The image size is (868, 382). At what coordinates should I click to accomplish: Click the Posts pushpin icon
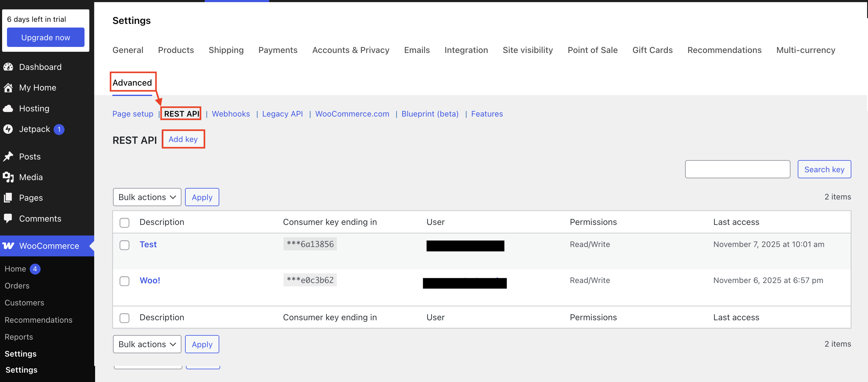click(8, 156)
